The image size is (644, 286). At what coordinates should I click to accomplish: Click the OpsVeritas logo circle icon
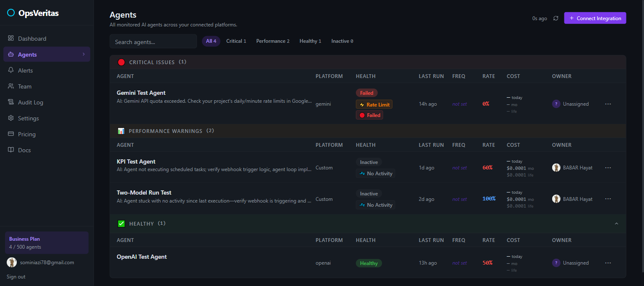[11, 13]
